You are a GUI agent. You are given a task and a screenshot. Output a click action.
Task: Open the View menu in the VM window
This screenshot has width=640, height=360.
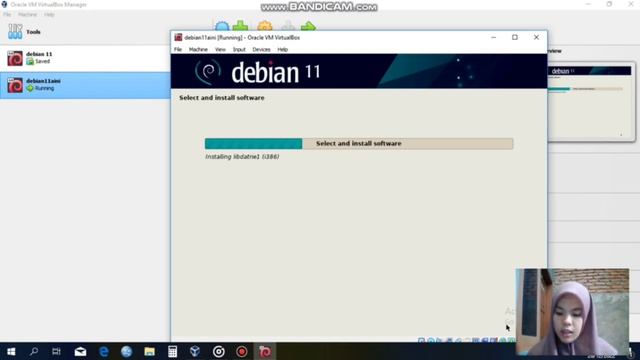220,49
